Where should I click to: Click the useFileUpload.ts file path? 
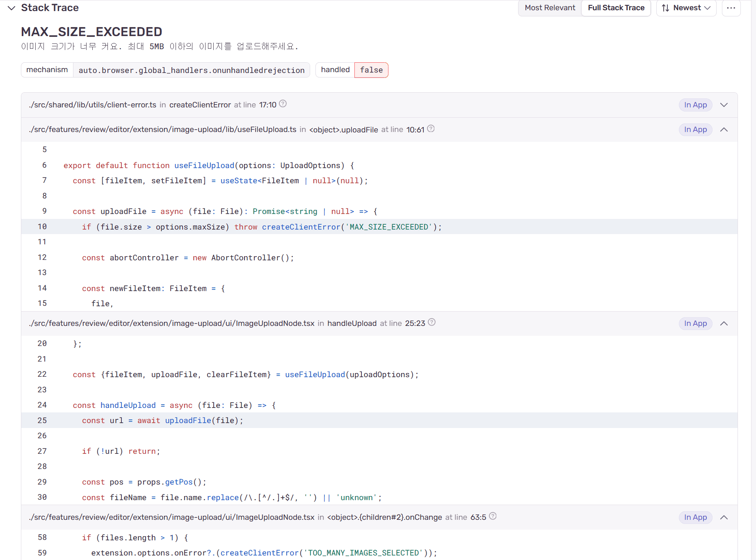pyautogui.click(x=162, y=130)
